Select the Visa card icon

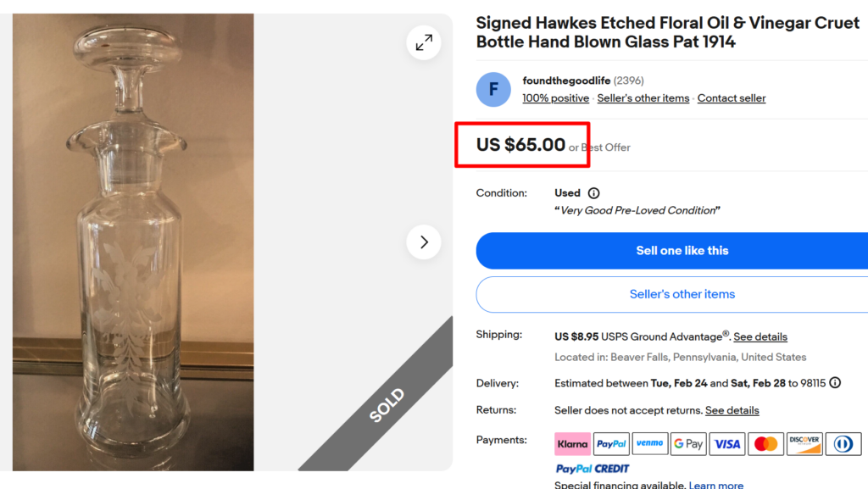click(x=726, y=443)
